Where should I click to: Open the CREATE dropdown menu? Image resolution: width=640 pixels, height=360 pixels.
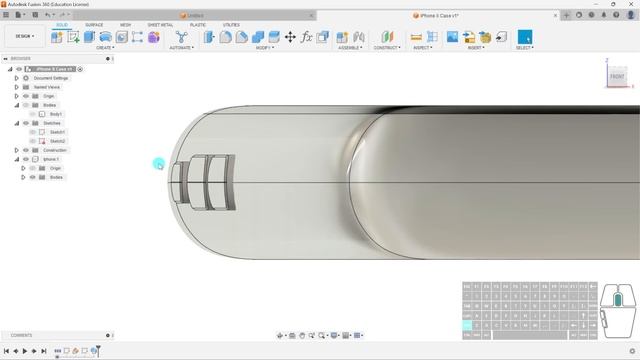105,48
